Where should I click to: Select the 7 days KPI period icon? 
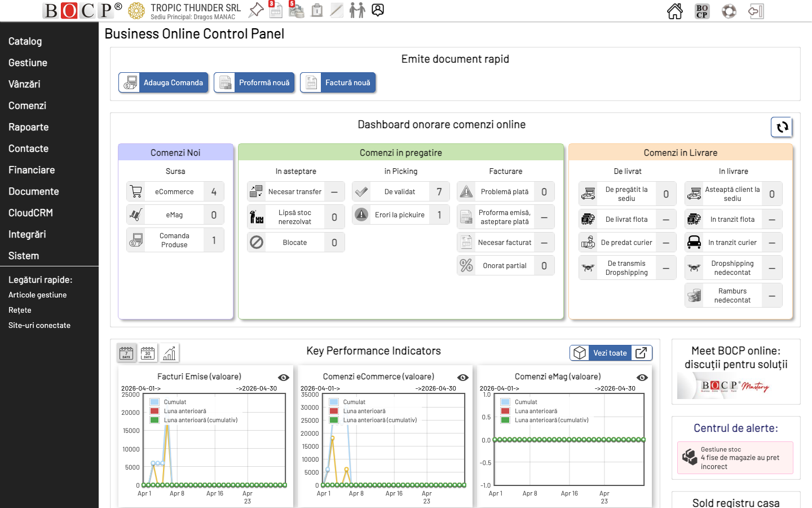(x=126, y=353)
